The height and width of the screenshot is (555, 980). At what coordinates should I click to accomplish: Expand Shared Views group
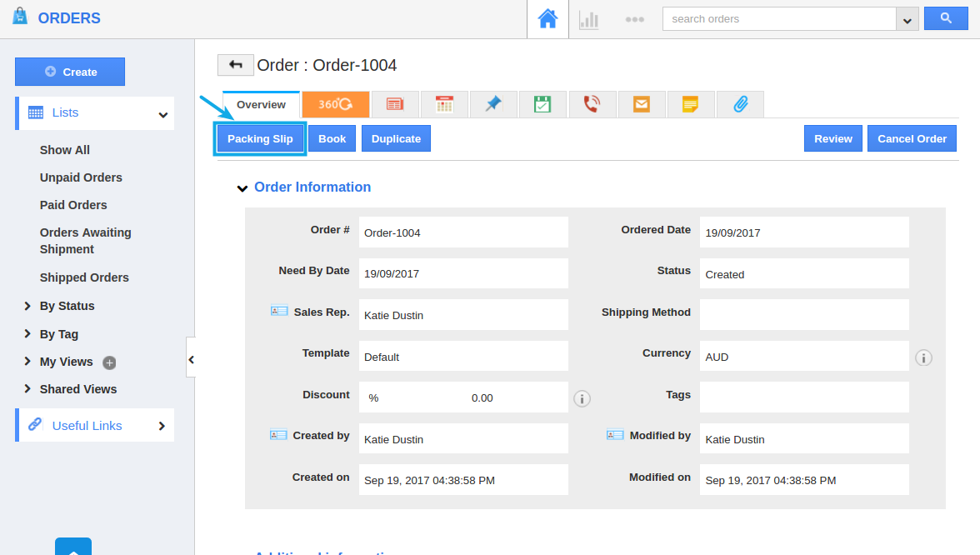click(27, 388)
